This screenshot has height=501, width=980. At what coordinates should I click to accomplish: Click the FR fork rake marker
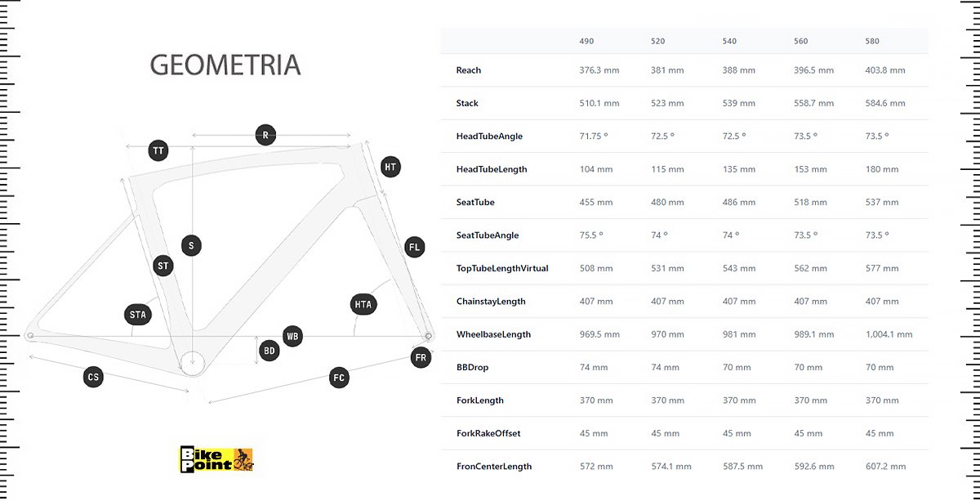[421, 357]
